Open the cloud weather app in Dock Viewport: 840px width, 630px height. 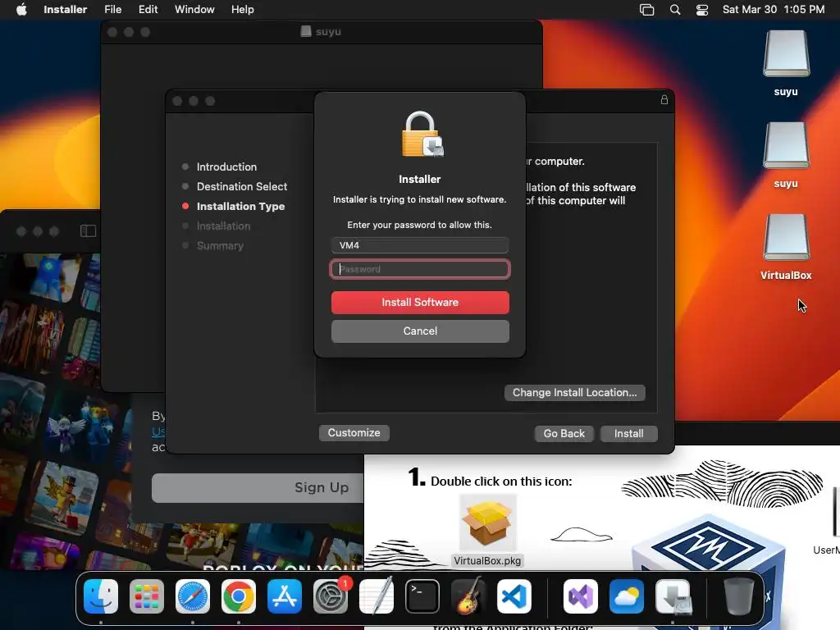coord(627,596)
